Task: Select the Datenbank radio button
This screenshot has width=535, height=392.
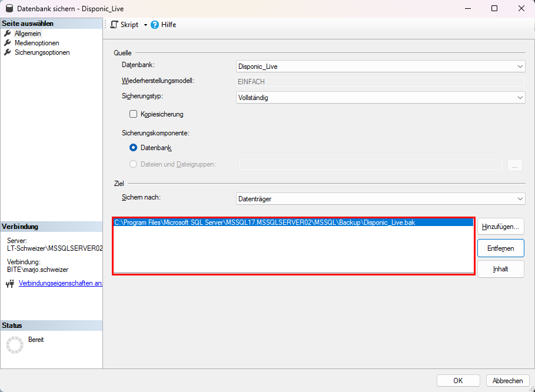Action: [133, 148]
